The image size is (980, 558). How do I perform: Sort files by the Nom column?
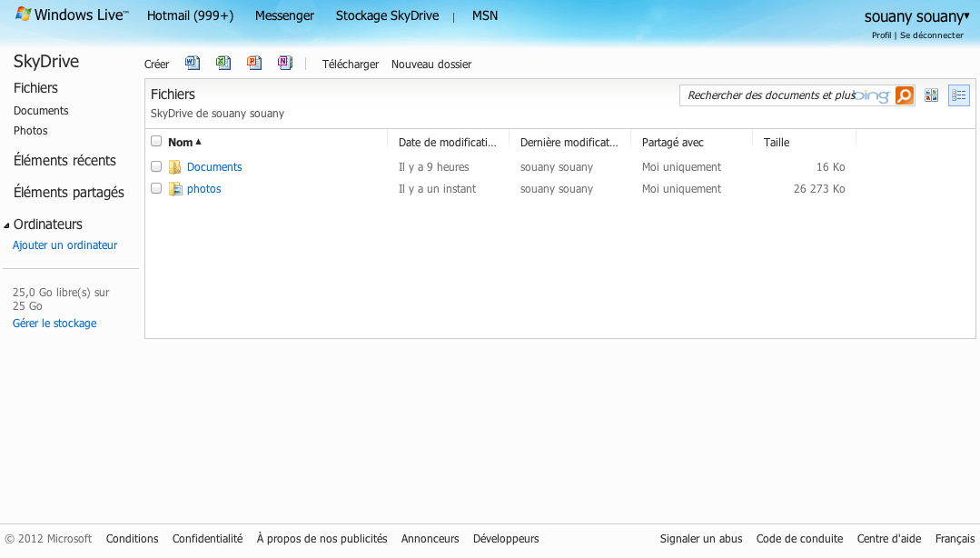pyautogui.click(x=184, y=142)
